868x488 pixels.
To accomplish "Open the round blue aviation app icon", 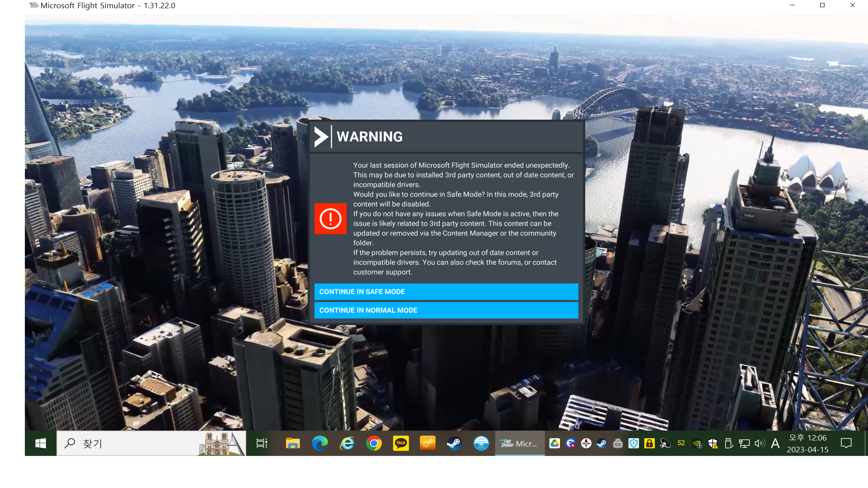I will 481,443.
